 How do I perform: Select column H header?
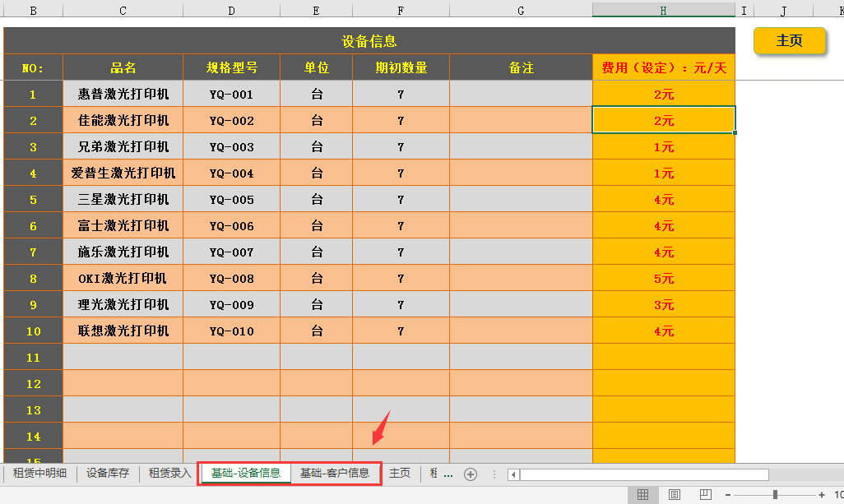(664, 10)
